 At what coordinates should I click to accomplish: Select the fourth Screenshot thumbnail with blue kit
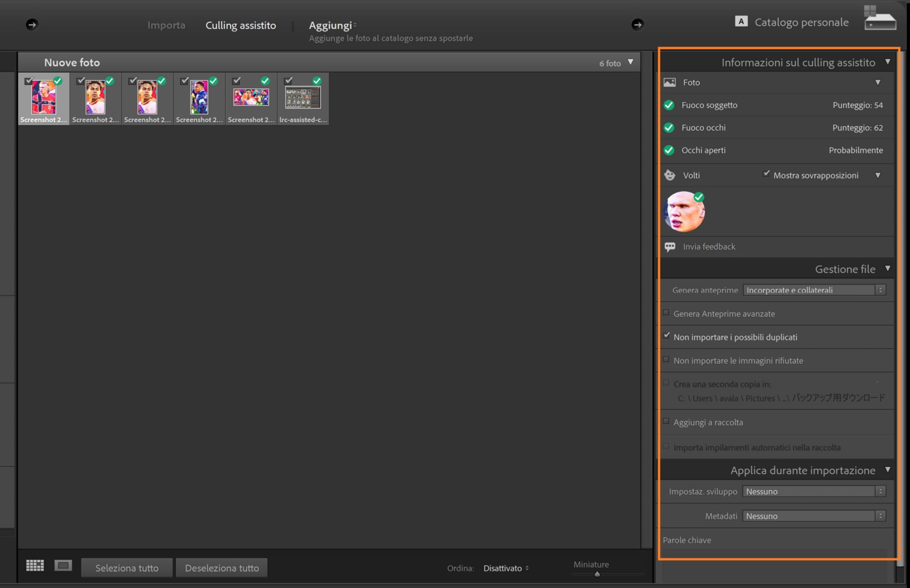click(199, 99)
